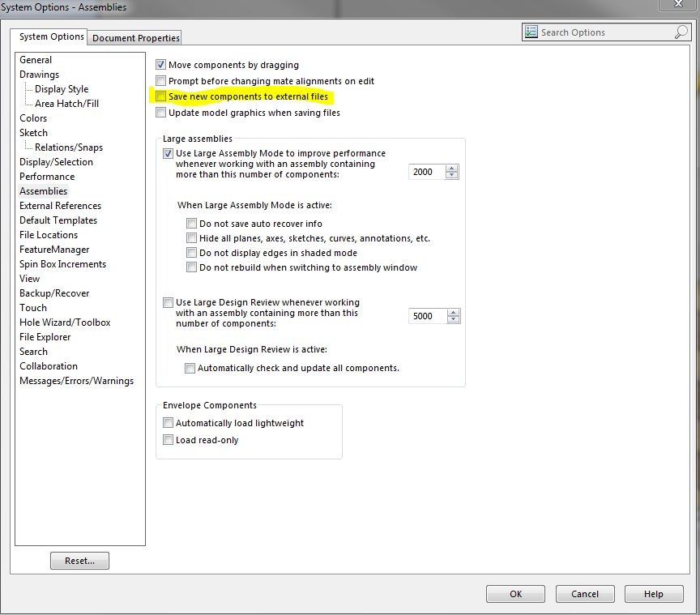The width and height of the screenshot is (700, 615).
Task: Select the View category
Action: coord(29,279)
